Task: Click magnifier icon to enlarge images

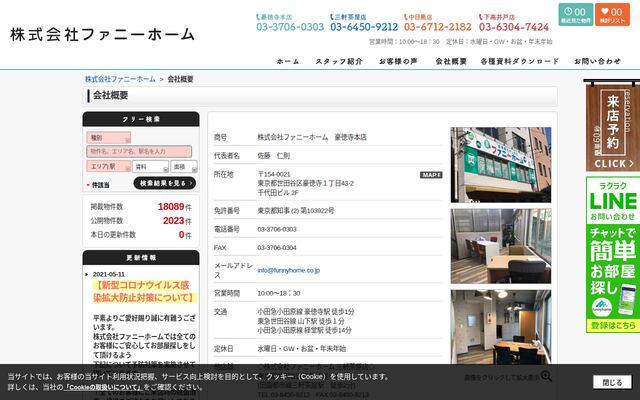Action: click(x=546, y=376)
